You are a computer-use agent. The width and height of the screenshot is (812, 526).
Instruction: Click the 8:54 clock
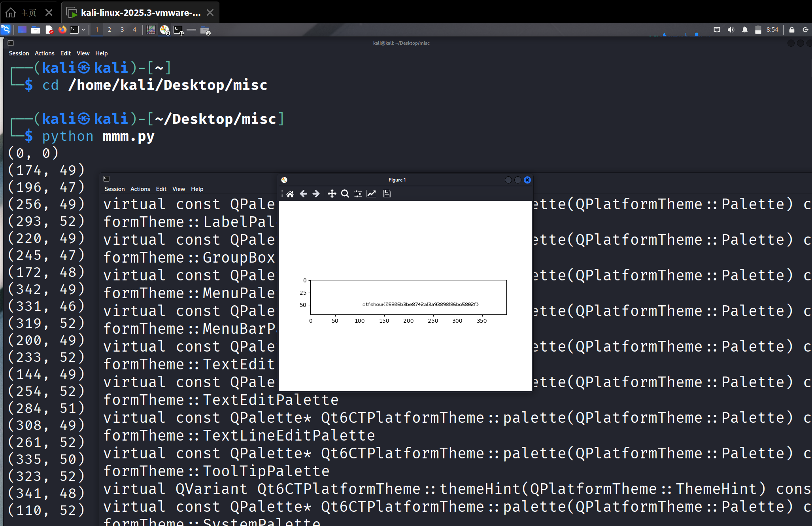772,30
